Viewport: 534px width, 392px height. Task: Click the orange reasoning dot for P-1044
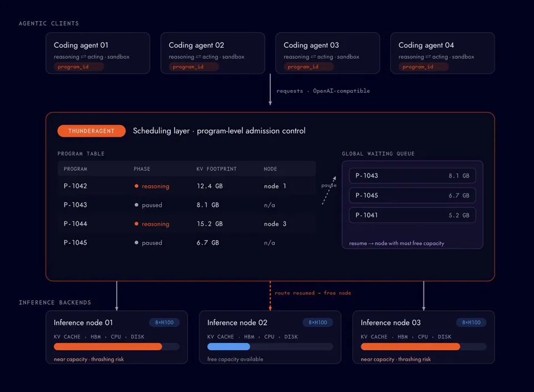tap(136, 224)
